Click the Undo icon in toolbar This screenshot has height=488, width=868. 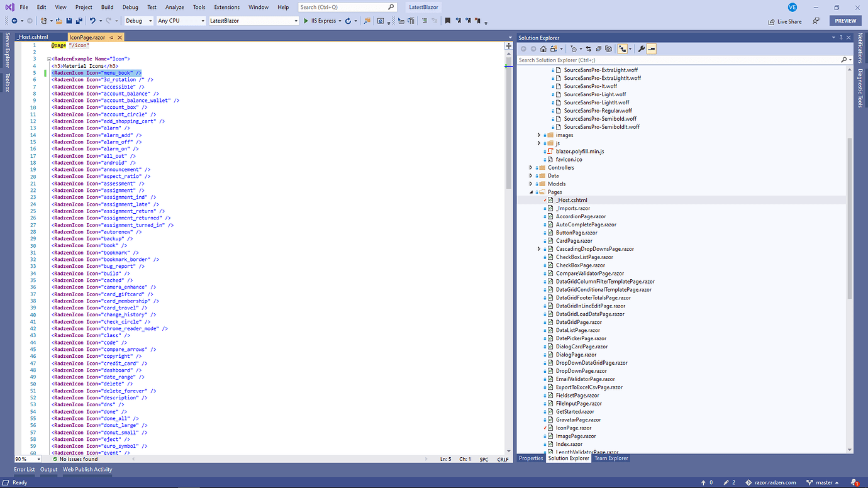92,21
